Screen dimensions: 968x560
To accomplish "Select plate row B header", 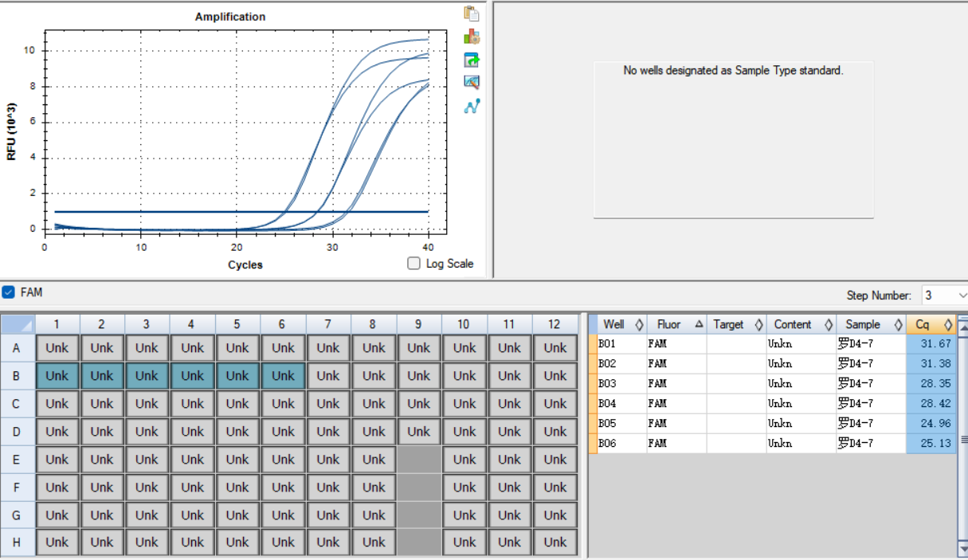I will [18, 376].
